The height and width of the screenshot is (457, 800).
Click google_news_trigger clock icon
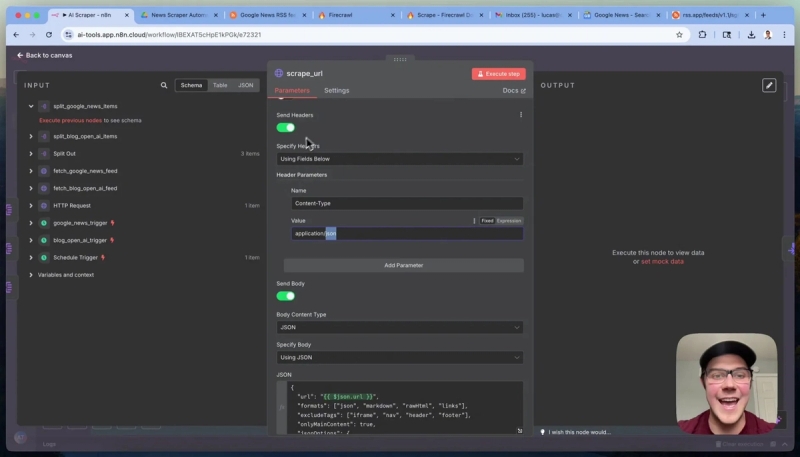tap(44, 223)
